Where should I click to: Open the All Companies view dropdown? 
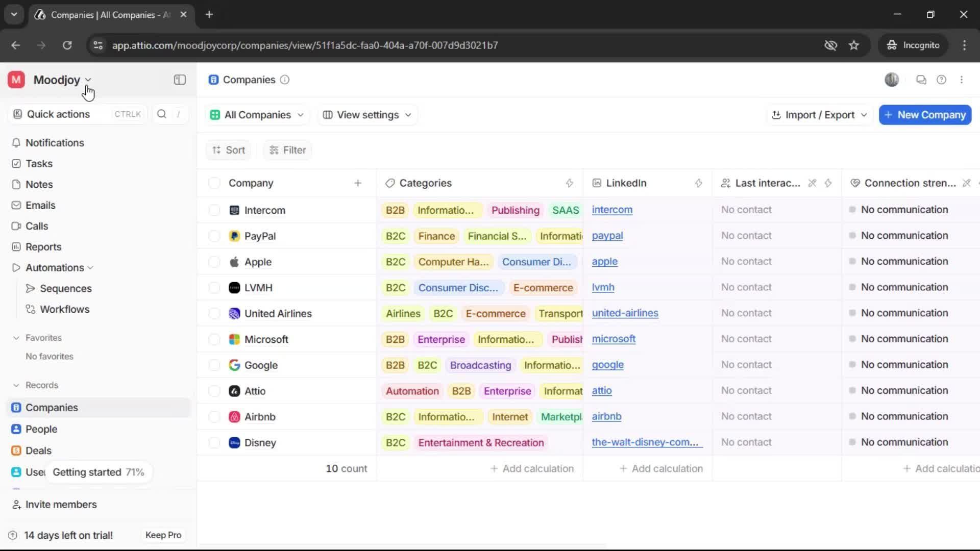point(257,115)
